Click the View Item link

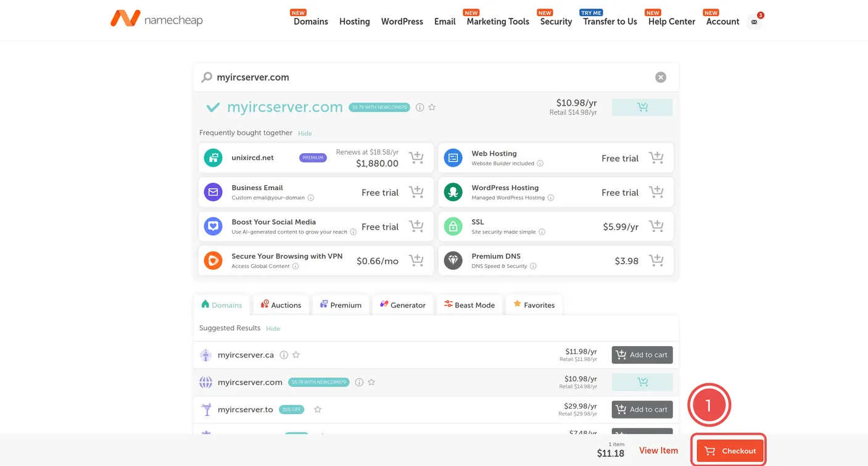coord(658,451)
